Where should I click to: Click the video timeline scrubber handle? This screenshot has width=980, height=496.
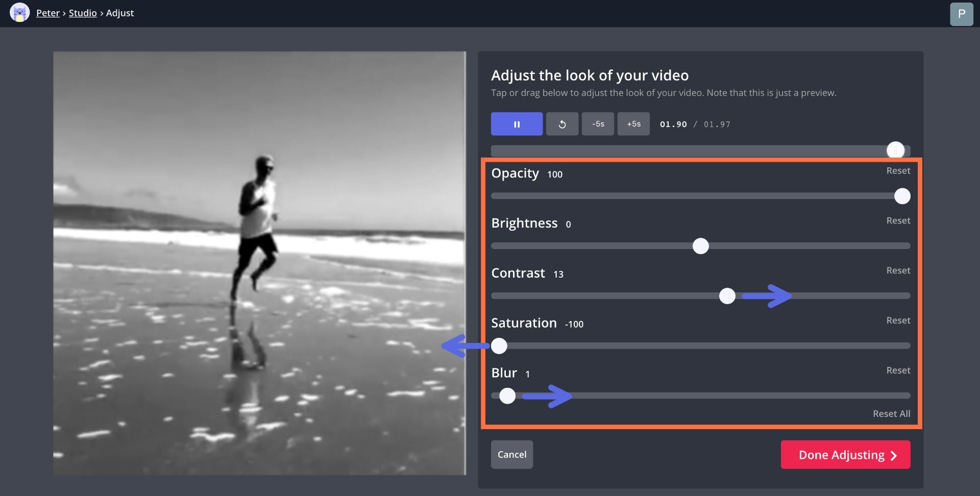[895, 151]
